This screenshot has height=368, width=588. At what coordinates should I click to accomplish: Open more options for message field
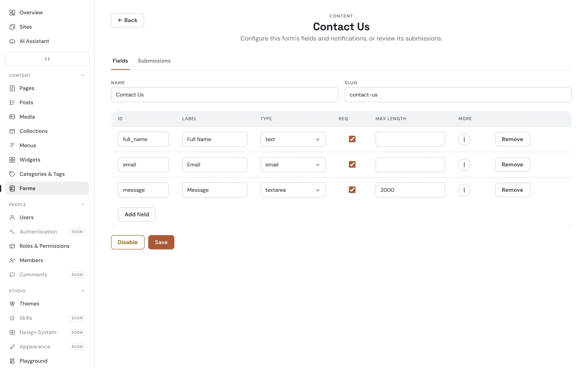[x=464, y=190]
